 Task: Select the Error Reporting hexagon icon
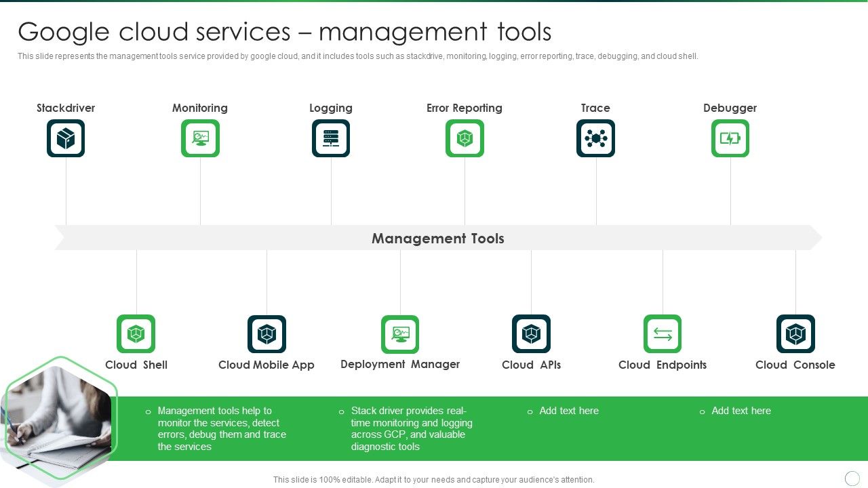pyautogui.click(x=465, y=138)
